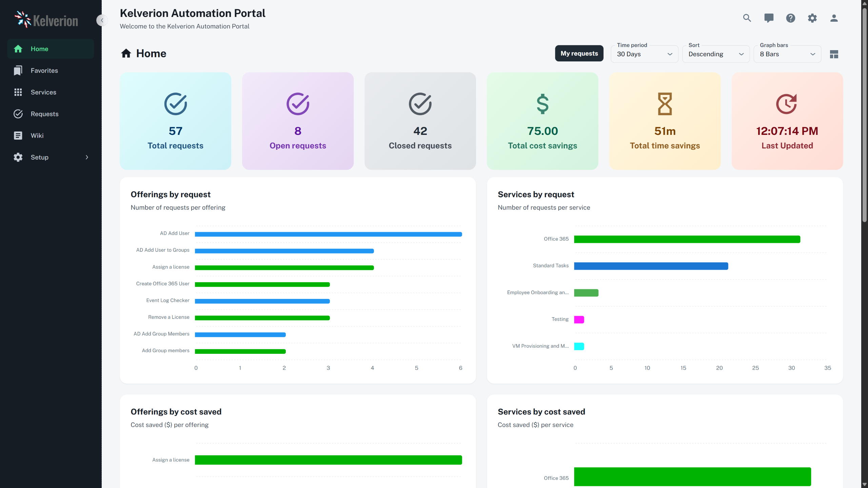
Task: Open Services in sidebar navigation
Action: 43,92
